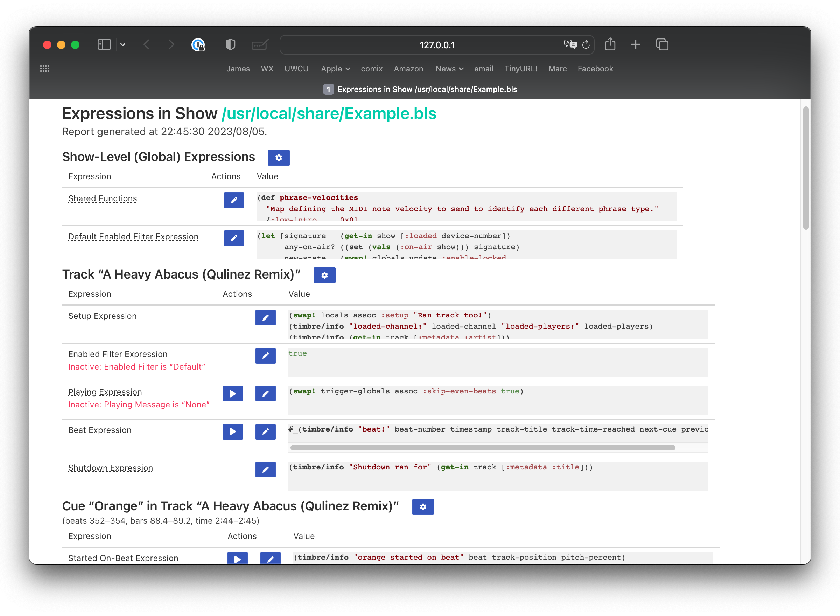Open the Share menu

click(x=610, y=44)
